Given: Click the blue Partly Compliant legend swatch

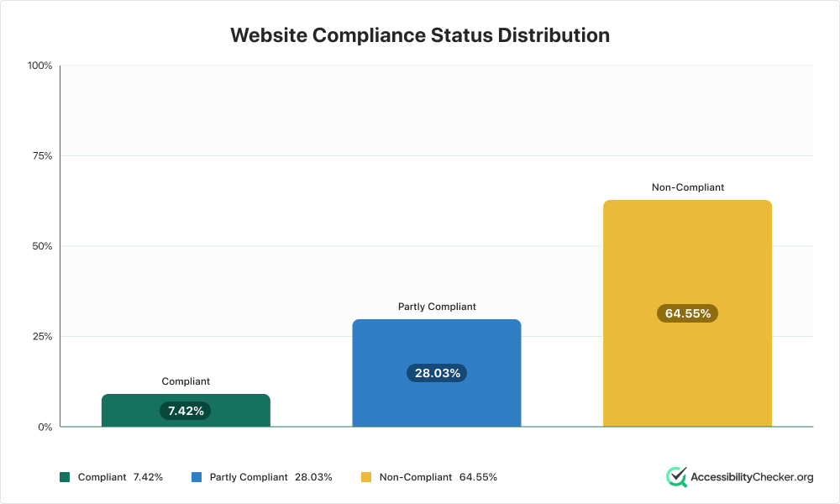Looking at the screenshot, I should point(197,476).
